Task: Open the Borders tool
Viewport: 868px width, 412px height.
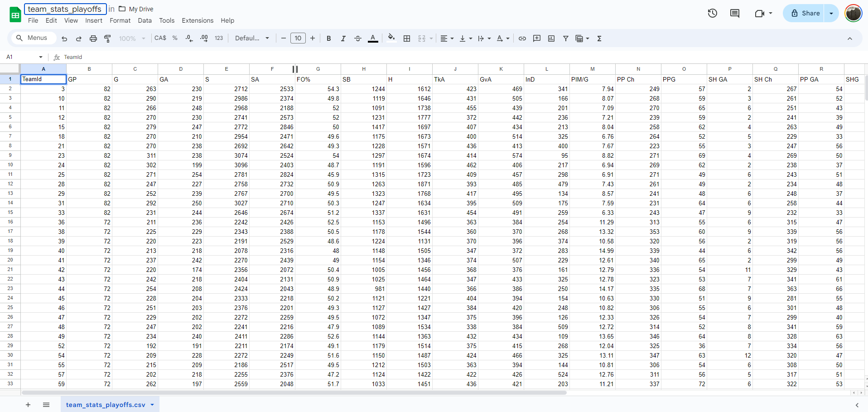Action: (x=407, y=39)
